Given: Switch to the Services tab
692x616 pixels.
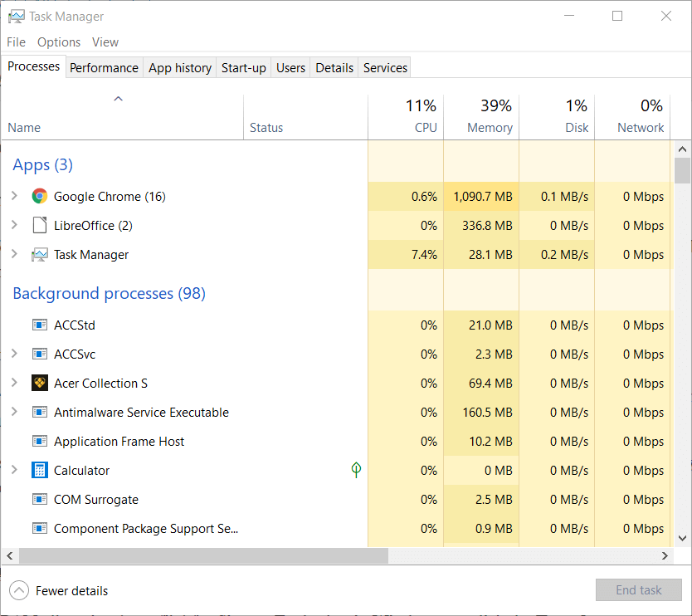Looking at the screenshot, I should 385,67.
